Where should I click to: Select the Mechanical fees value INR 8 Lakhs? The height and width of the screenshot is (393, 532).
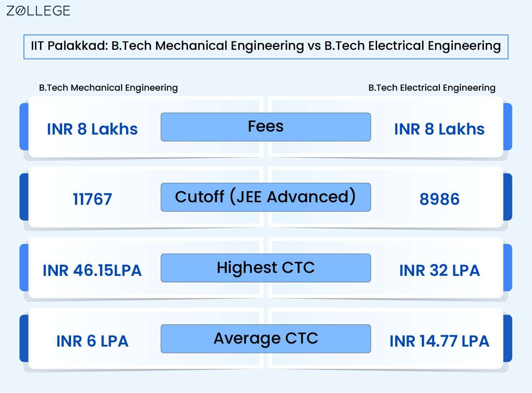[92, 129]
